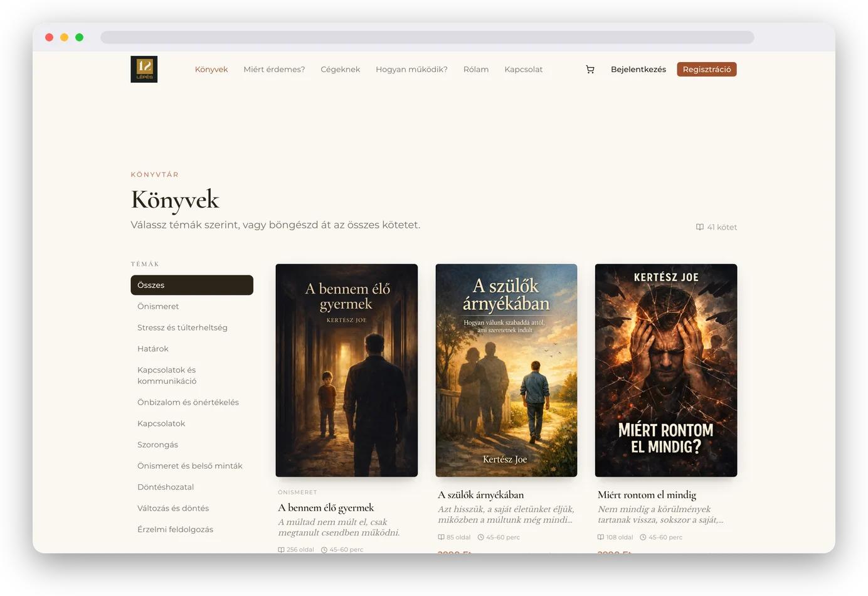Click the Bejelentkezés link
Viewport: 868px width, 596px height.
pos(638,70)
